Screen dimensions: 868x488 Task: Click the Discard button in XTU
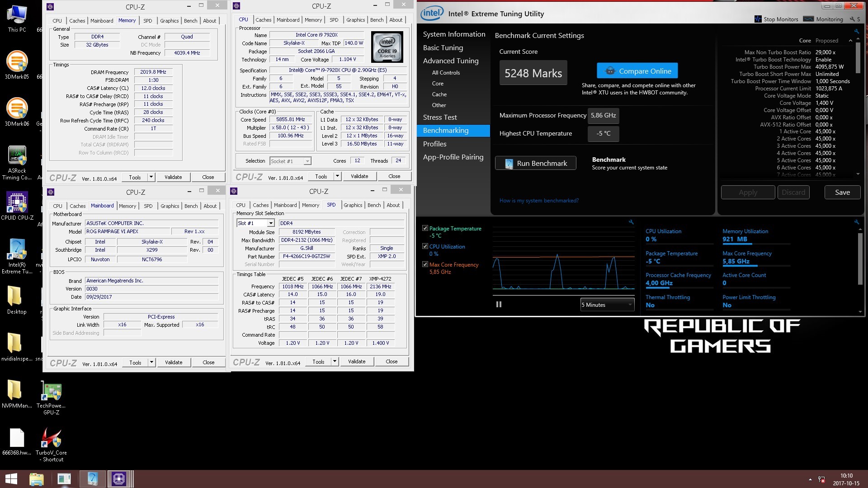pyautogui.click(x=793, y=192)
